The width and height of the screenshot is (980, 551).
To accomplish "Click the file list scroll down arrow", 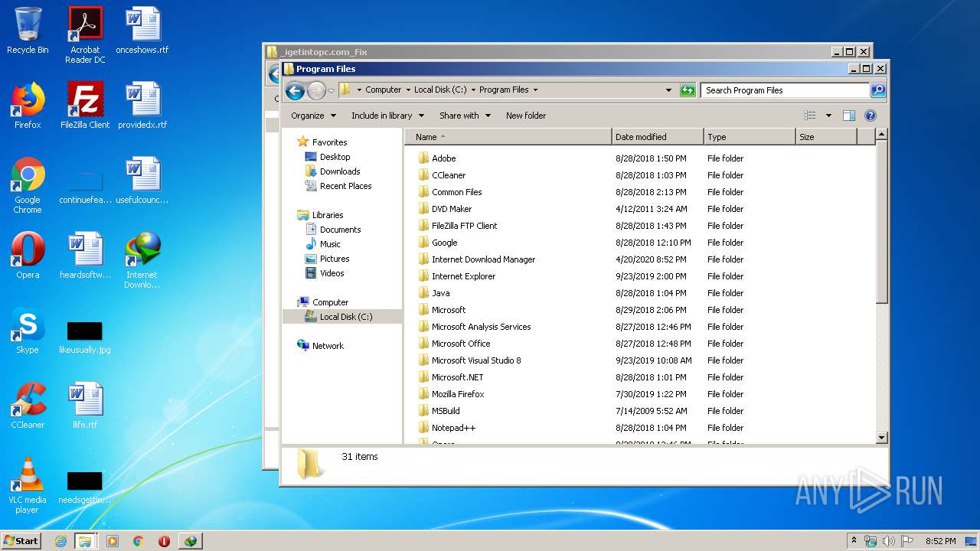I will [881, 437].
